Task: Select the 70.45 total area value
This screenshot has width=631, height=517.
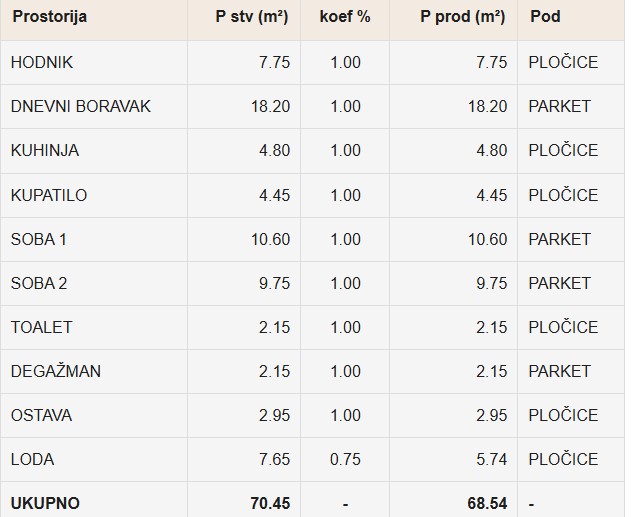Action: pos(270,503)
